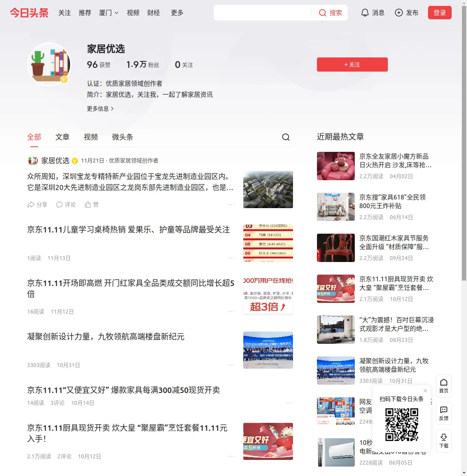Click the 分享 share icon on first post
The width and height of the screenshot is (467, 476).
(x=31, y=205)
